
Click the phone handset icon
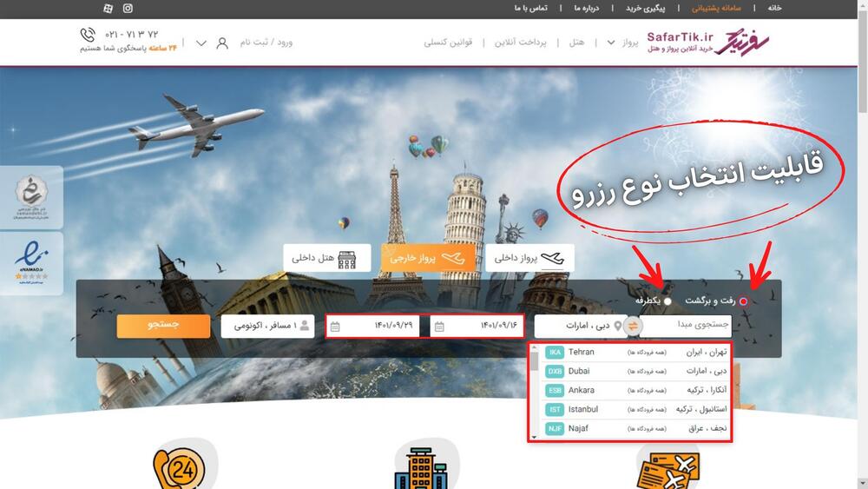[x=88, y=36]
